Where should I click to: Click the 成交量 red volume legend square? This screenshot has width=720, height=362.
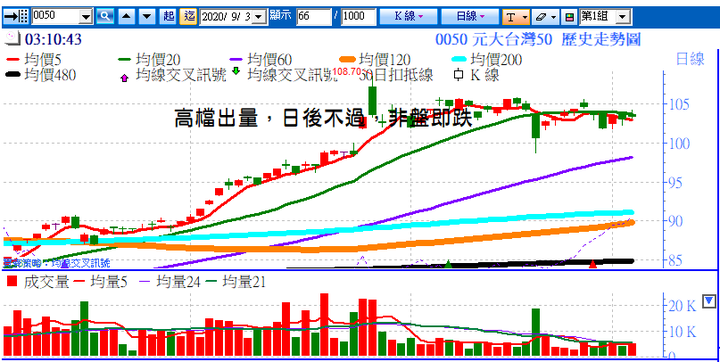point(13,282)
